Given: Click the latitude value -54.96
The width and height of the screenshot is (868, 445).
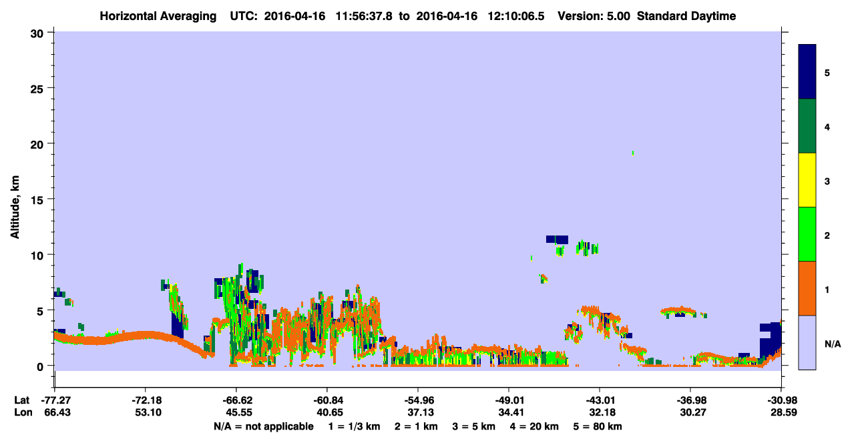Looking at the screenshot, I should (417, 400).
